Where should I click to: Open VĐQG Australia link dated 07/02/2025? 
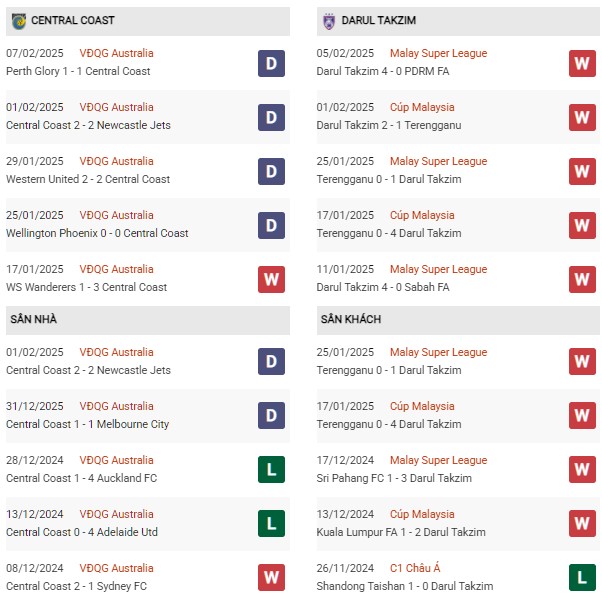coord(116,53)
